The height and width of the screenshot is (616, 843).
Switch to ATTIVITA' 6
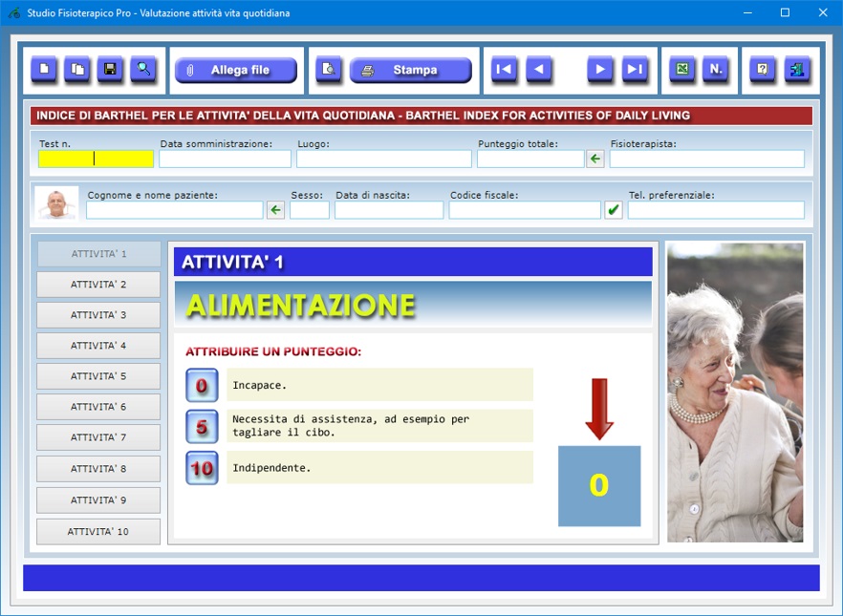pyautogui.click(x=98, y=407)
